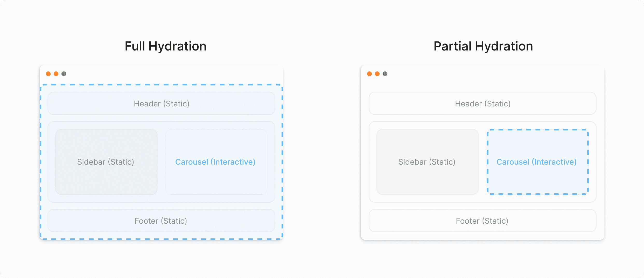Select Header (Static) block in Full Hydration
Viewport: 644px width, 278px height.
161,103
